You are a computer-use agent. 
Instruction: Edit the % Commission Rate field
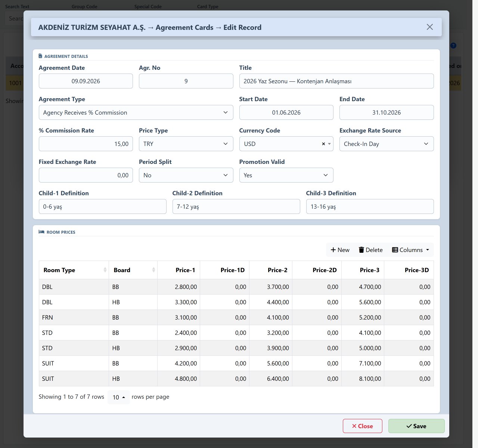(x=86, y=144)
